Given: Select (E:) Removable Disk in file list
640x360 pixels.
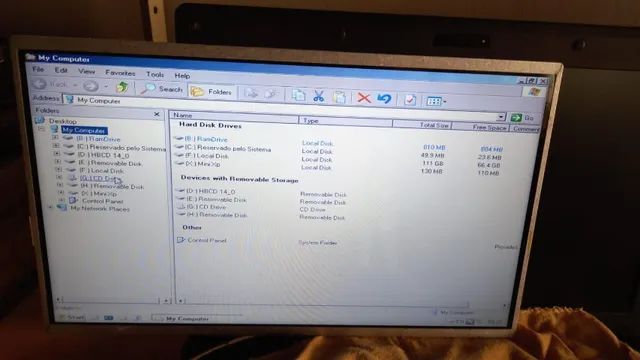Looking at the screenshot, I should click(216, 199).
